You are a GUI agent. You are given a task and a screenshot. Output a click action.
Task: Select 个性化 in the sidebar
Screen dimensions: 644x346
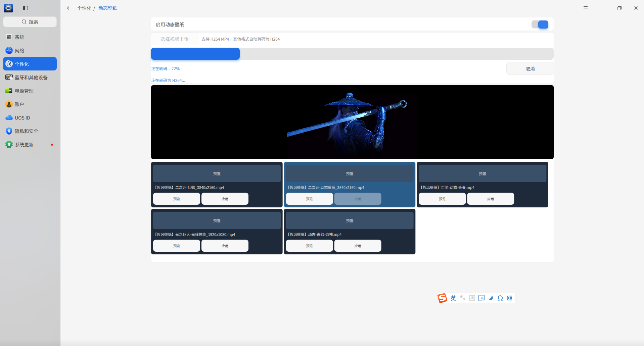click(30, 64)
